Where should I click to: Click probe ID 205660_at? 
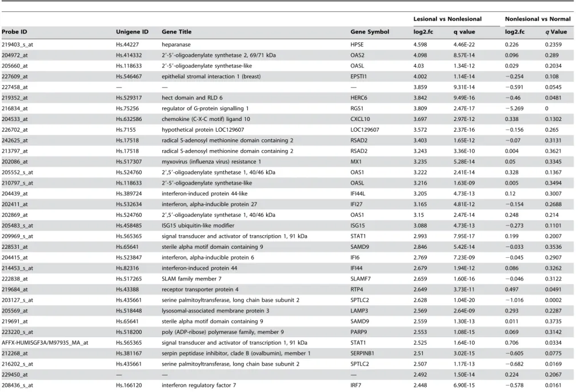pyautogui.click(x=14, y=66)
